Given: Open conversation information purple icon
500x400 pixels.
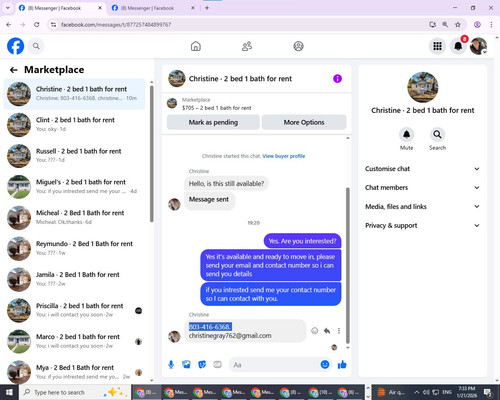Looking at the screenshot, I should [x=337, y=79].
